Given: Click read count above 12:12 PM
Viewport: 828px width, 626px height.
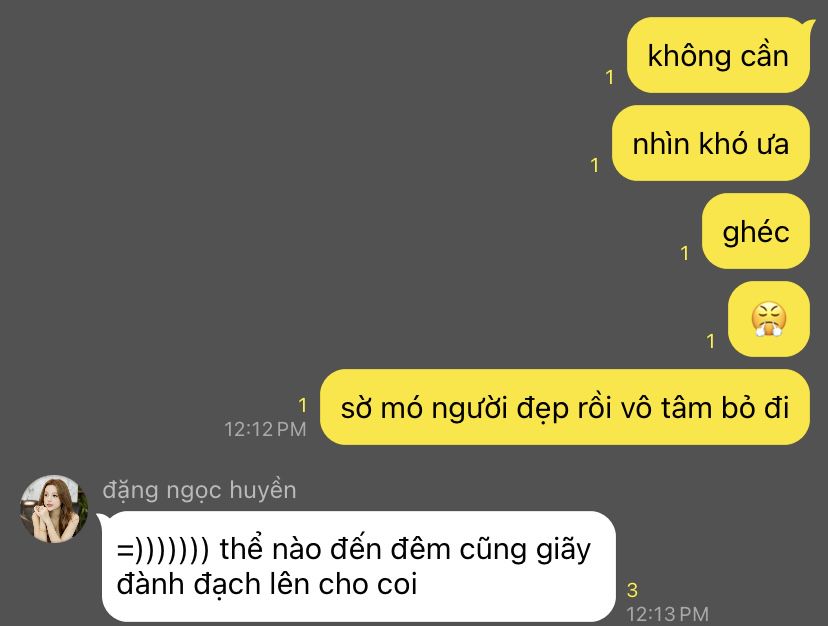Looking at the screenshot, I should [303, 406].
